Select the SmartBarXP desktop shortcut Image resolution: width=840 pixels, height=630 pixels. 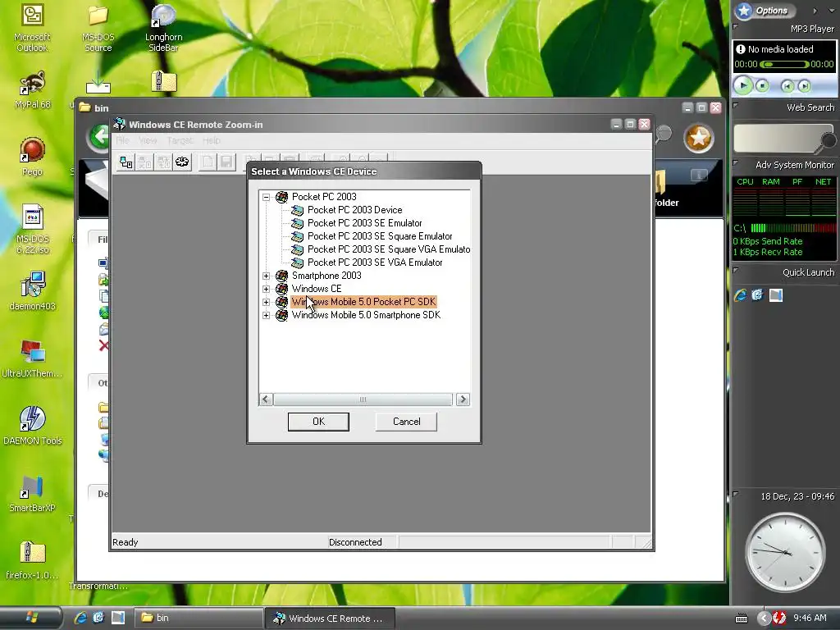32,493
